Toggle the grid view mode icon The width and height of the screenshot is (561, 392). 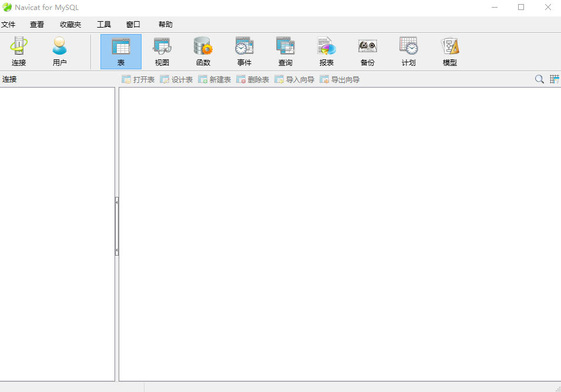click(555, 79)
